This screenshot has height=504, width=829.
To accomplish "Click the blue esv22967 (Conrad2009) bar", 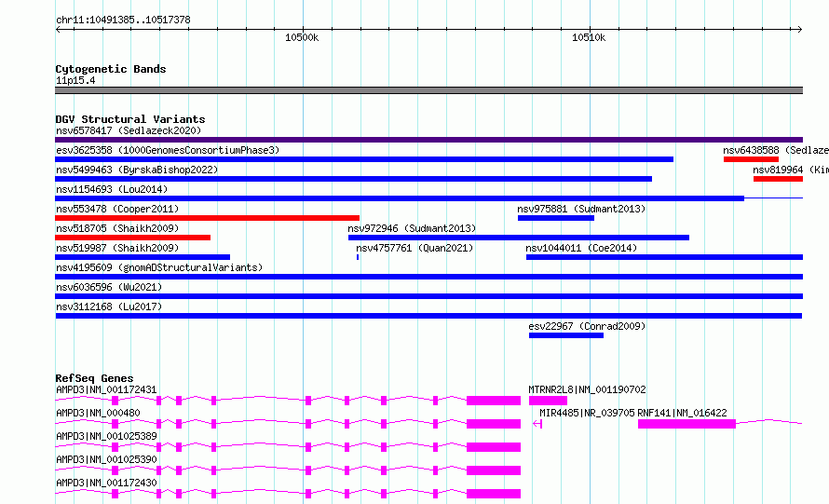I will pos(566,335).
